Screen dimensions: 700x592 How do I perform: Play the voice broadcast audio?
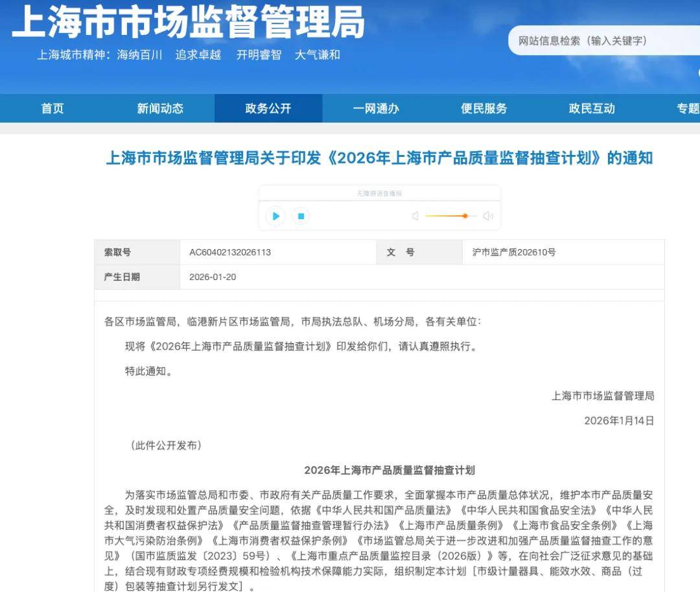pos(275,216)
